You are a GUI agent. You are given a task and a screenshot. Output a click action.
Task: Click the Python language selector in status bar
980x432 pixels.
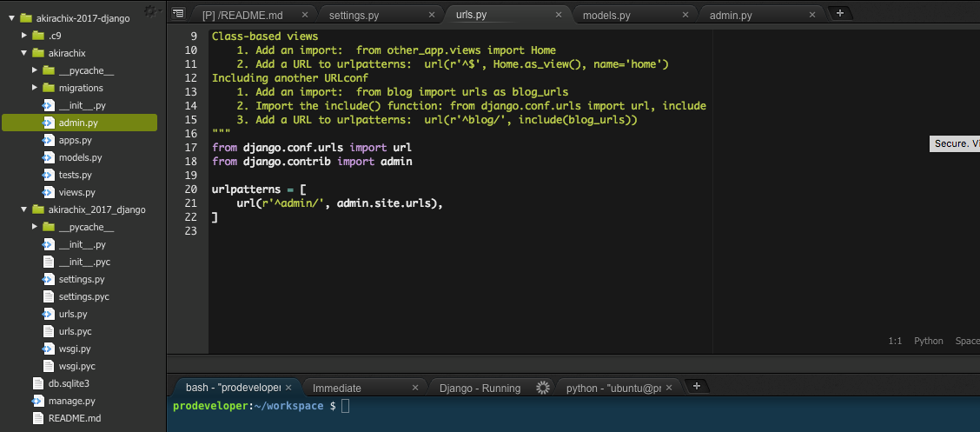point(928,341)
